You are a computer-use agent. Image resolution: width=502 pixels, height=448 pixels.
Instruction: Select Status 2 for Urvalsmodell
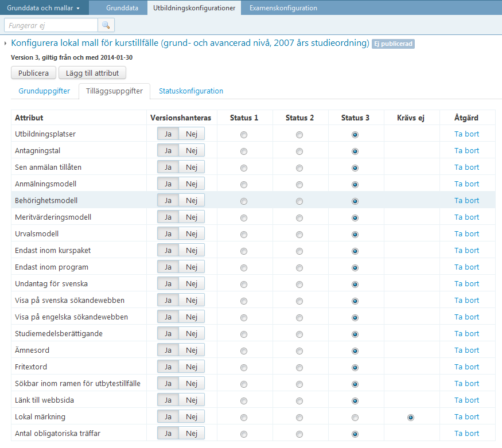(x=299, y=235)
